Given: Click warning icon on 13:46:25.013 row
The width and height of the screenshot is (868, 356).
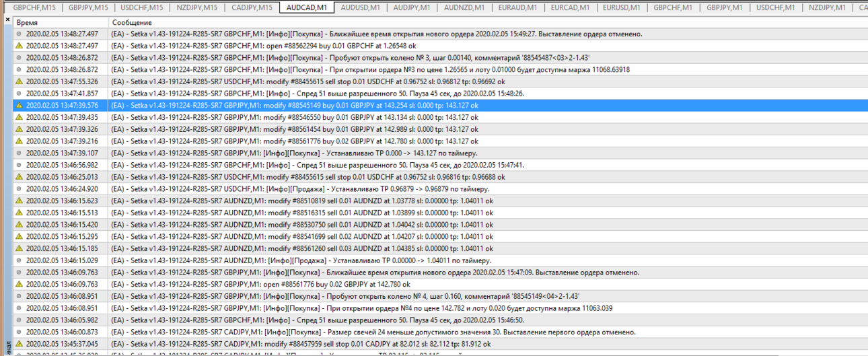Looking at the screenshot, I should 19,177.
